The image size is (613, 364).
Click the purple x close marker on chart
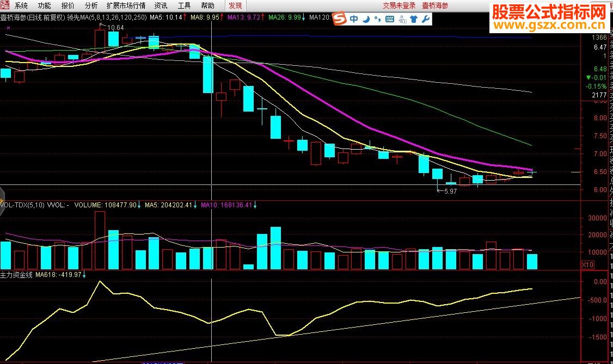point(9,28)
